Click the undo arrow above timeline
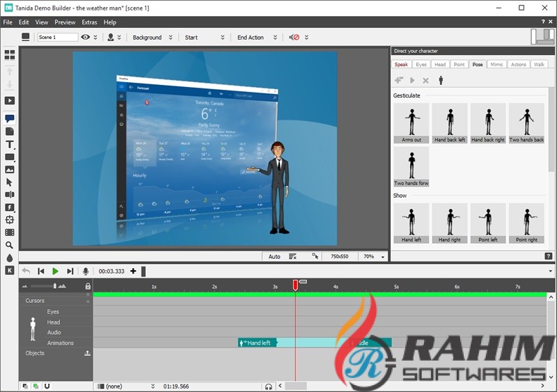 (26, 271)
